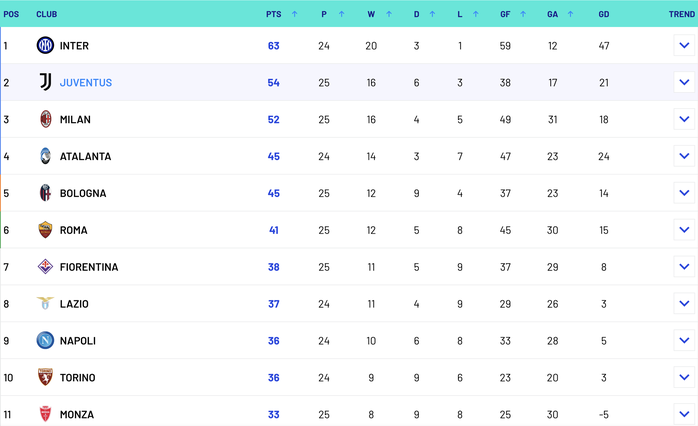Open the TORINO club name

(78, 378)
